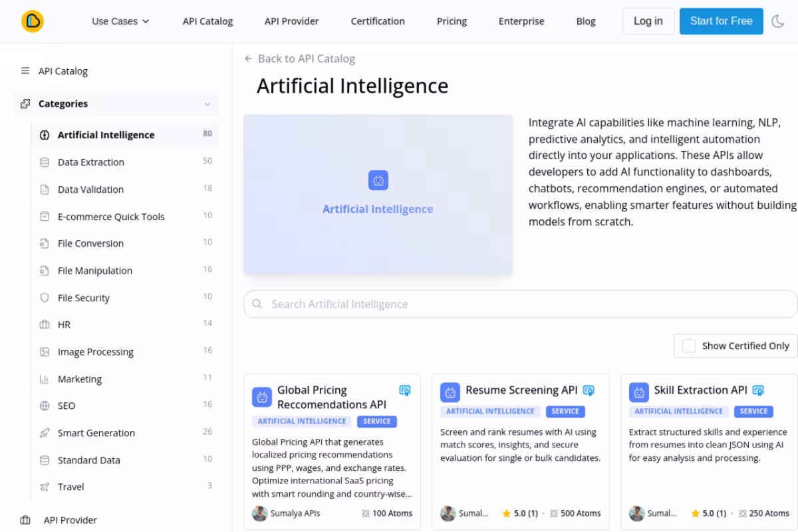Open API Provider in top navigation
Screen dimensions: 798x532
pyautogui.click(x=291, y=21)
